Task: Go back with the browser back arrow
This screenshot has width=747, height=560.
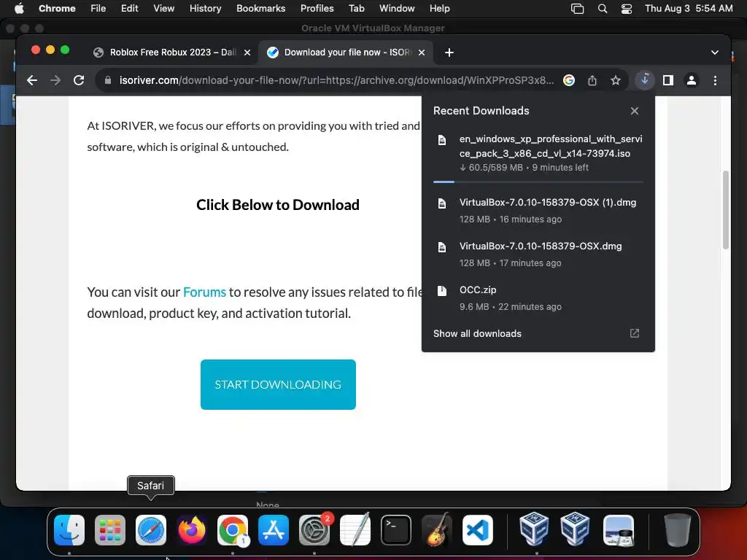Action: pos(32,80)
